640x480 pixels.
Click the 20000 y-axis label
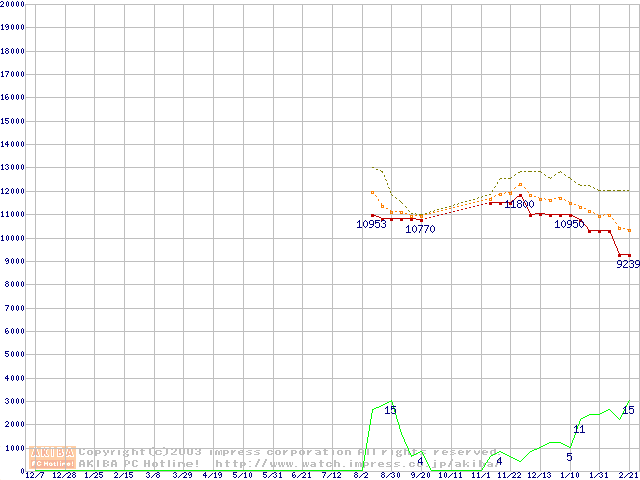coord(13,4)
